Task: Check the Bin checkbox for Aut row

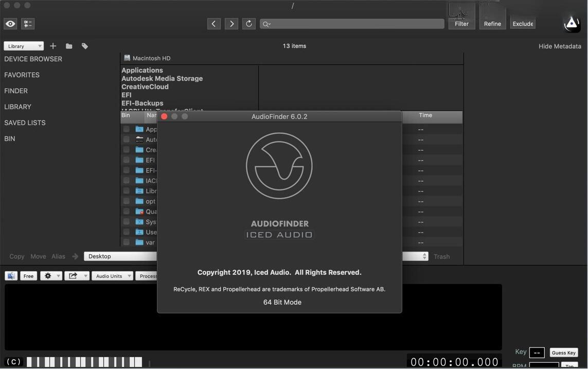Action: (x=127, y=139)
